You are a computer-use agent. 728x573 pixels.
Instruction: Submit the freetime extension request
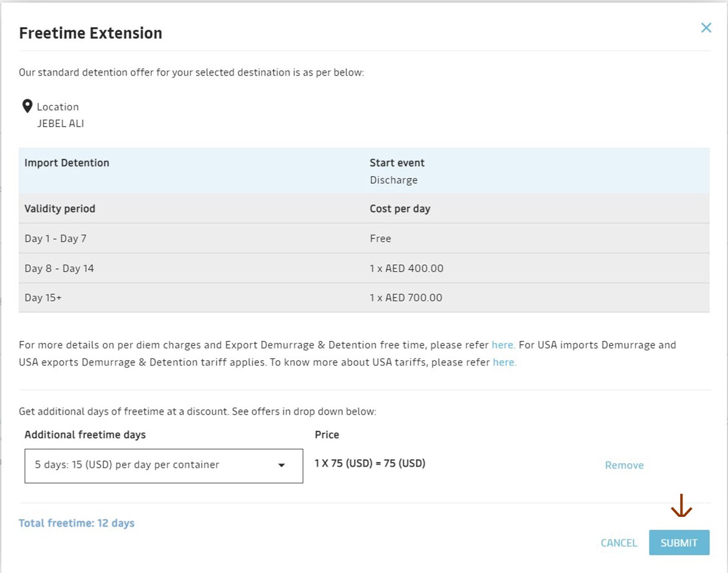click(x=679, y=543)
